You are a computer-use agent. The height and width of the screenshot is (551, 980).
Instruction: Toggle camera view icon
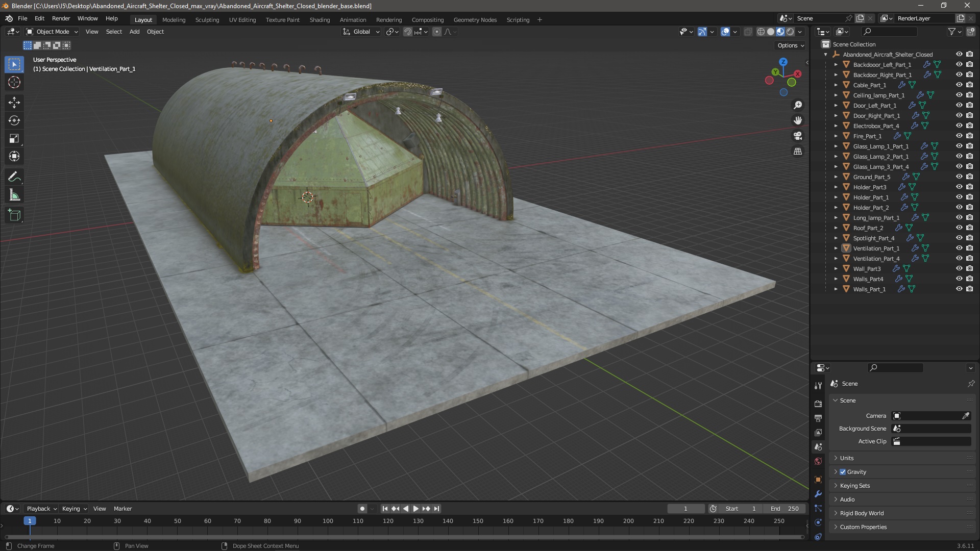click(x=798, y=136)
